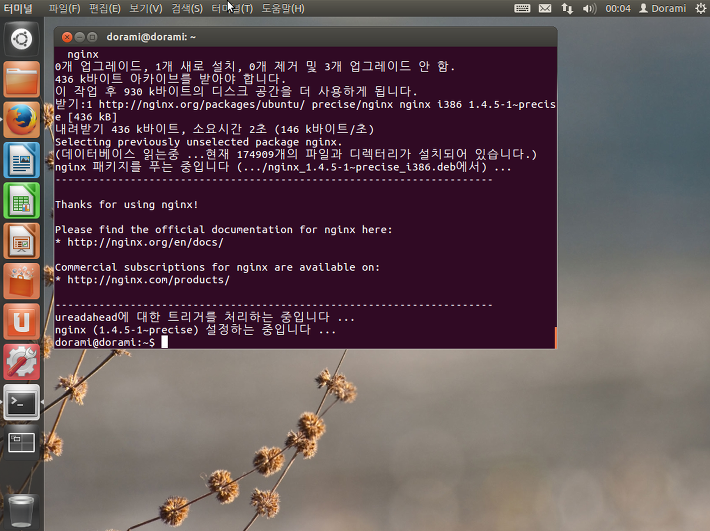Click the line 'nginx (1.4.5-1~precise) 설정하는 중입니다'
Viewport: 710px width, 531px height.
[x=195, y=330]
